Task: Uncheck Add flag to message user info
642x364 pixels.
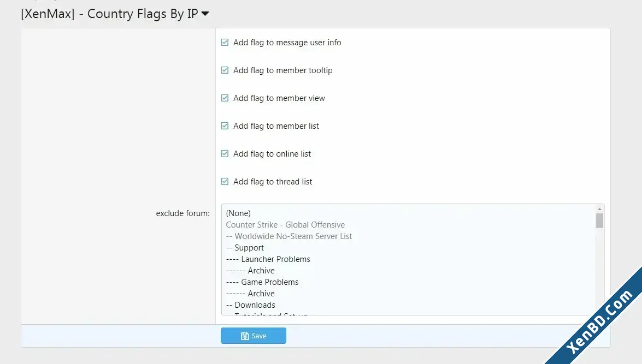Action: pos(225,43)
